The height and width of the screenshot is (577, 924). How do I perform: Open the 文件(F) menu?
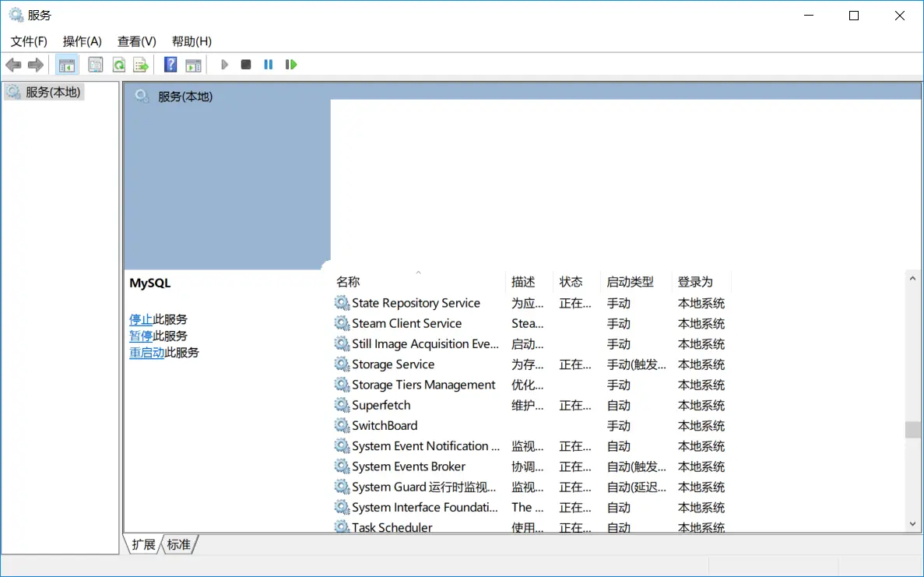29,41
